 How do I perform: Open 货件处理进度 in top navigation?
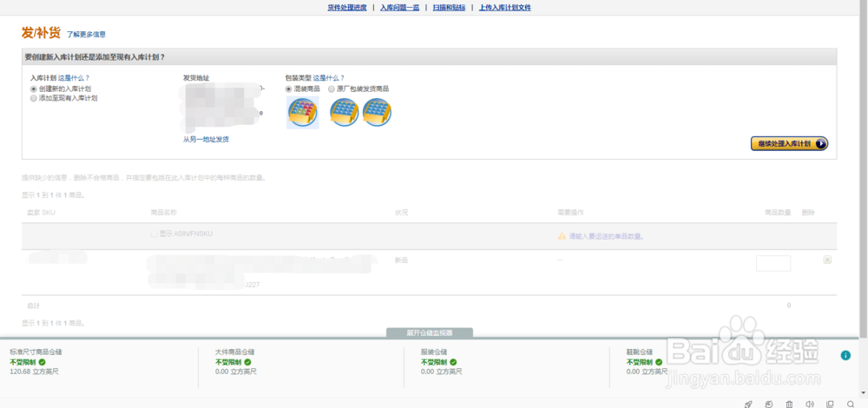pos(347,8)
